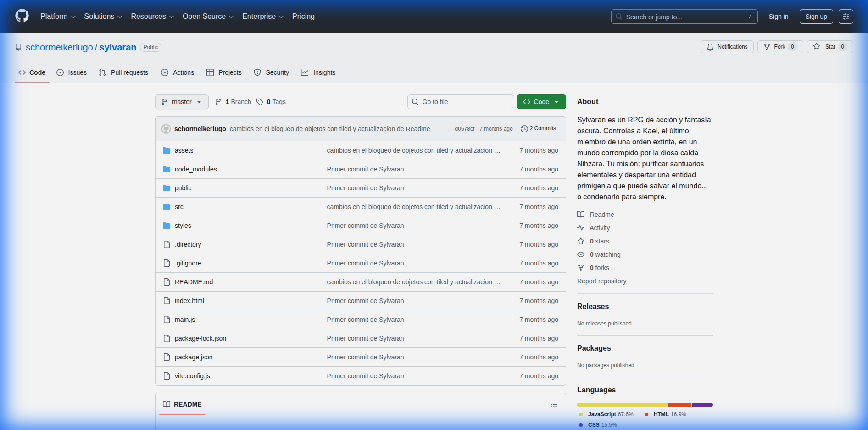Expand the master branch dropdown
This screenshot has width=868, height=430.
pyautogui.click(x=182, y=102)
